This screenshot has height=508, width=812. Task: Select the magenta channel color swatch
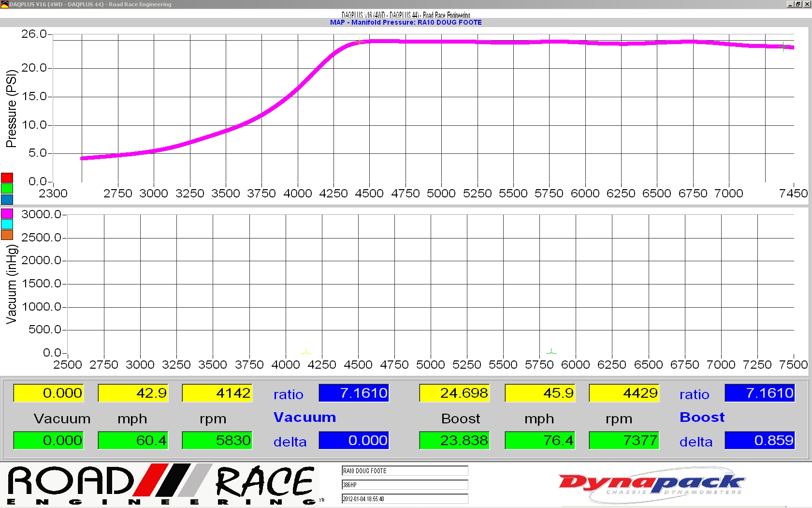[x=7, y=213]
